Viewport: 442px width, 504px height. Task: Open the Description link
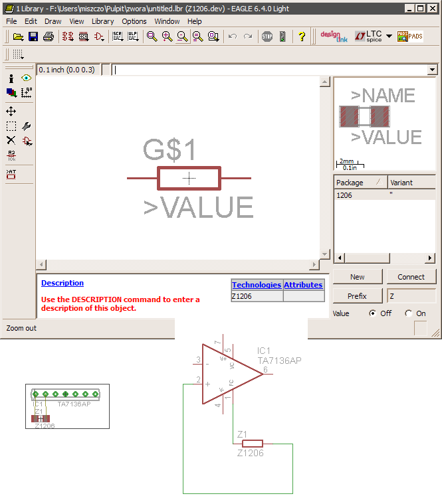point(62,283)
